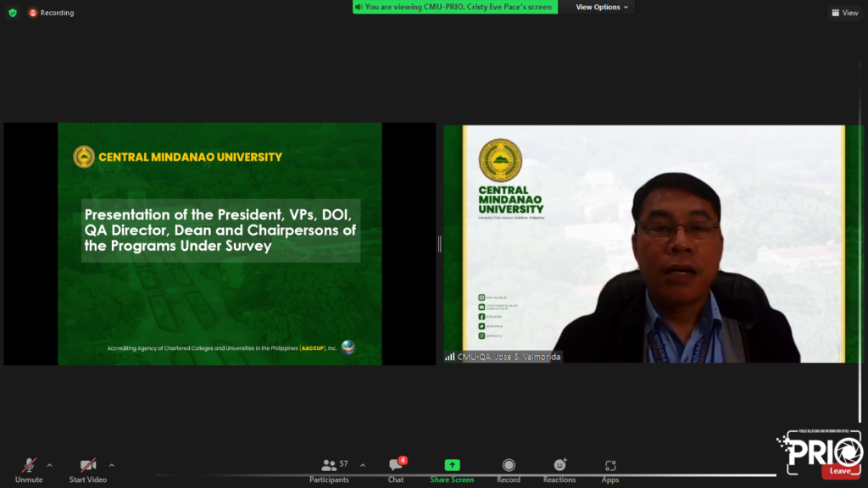Click the screen sharing notification banner

coord(455,7)
